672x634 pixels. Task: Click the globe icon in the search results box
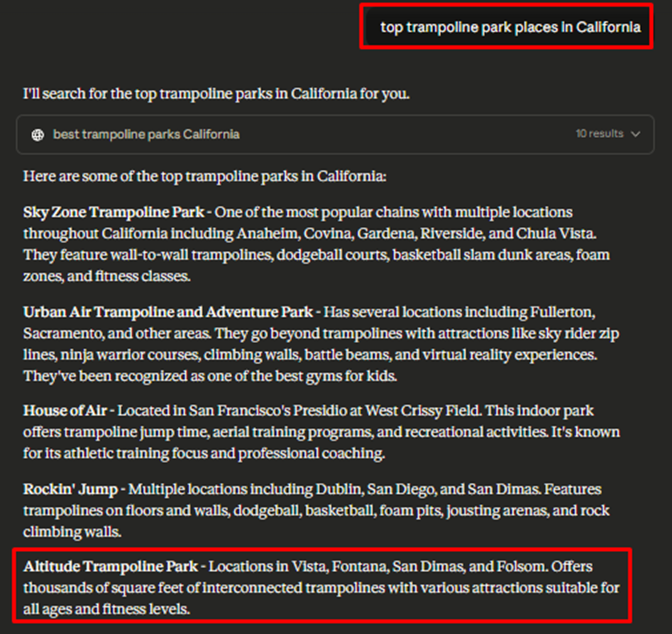38,135
